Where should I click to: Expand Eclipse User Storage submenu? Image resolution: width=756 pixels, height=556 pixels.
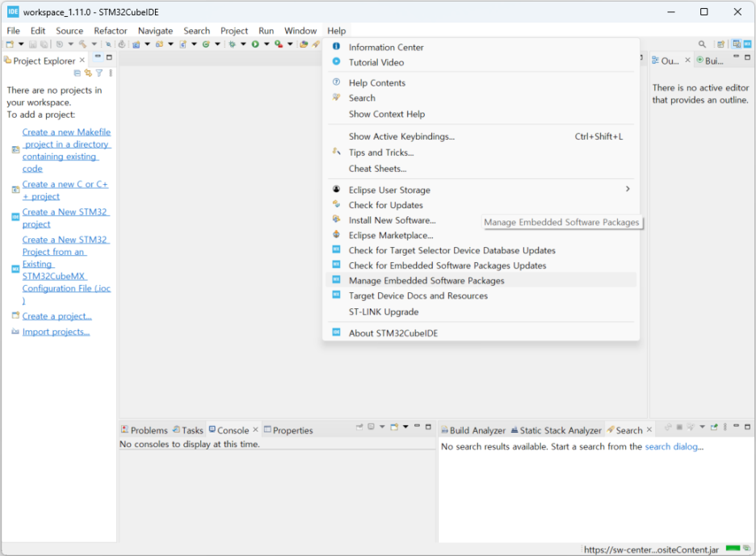481,190
